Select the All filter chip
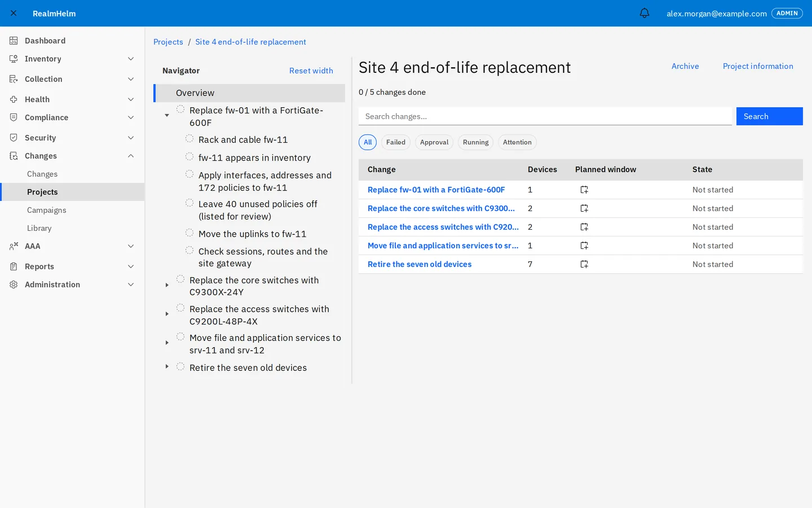The width and height of the screenshot is (812, 508). click(x=368, y=142)
